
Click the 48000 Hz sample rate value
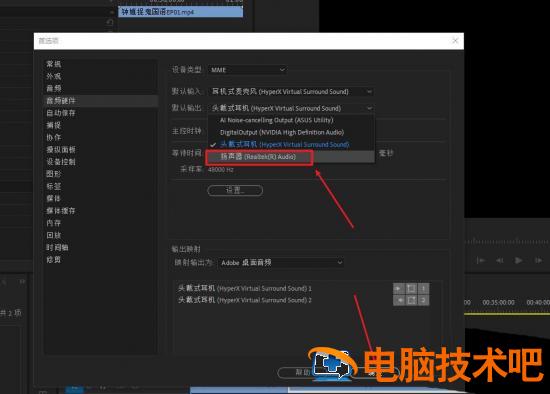click(x=221, y=169)
